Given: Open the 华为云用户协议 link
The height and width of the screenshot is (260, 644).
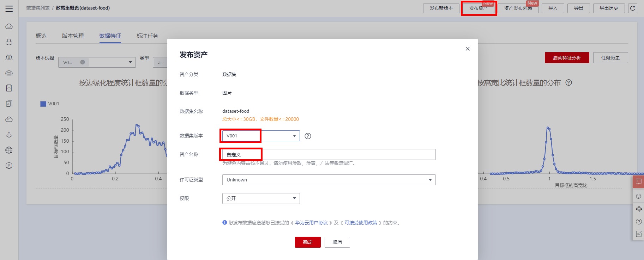Looking at the screenshot, I should (x=311, y=223).
